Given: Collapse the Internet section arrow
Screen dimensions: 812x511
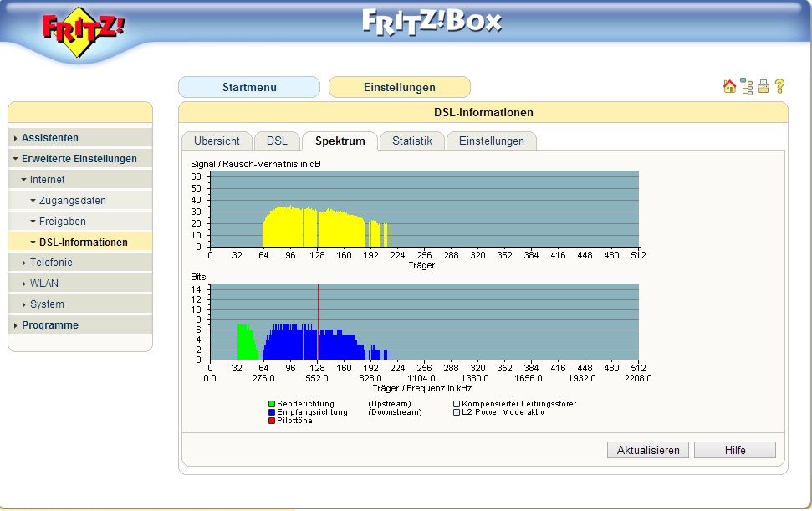Looking at the screenshot, I should click(x=23, y=180).
